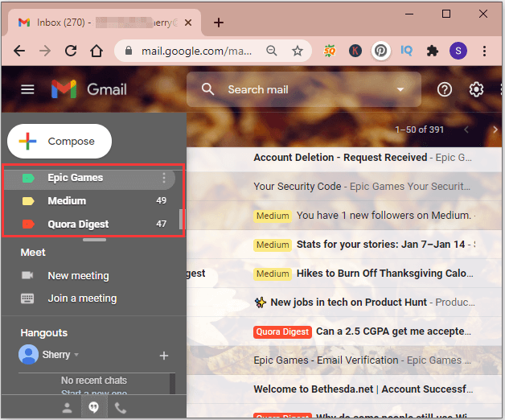Click the red Quora Digest label tag icon
Image resolution: width=505 pixels, height=420 pixels.
pos(28,224)
